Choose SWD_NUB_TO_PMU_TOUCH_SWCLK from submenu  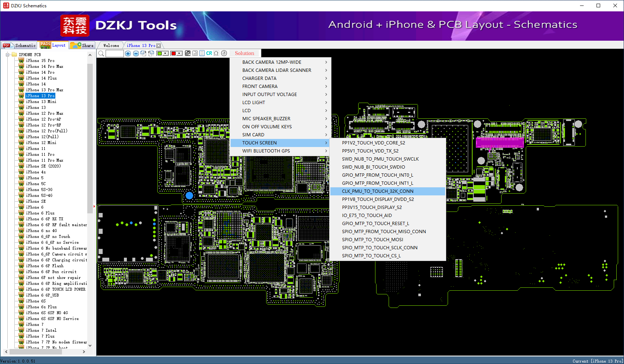pyautogui.click(x=388, y=159)
